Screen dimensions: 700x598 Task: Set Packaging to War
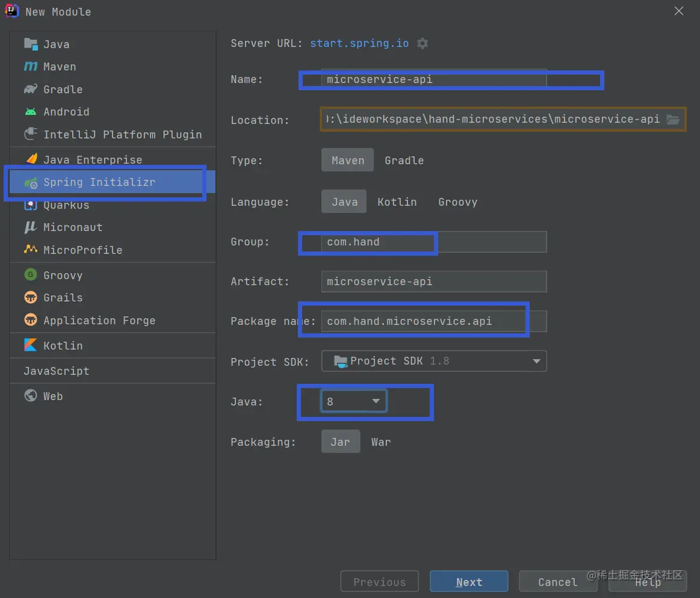click(x=381, y=442)
